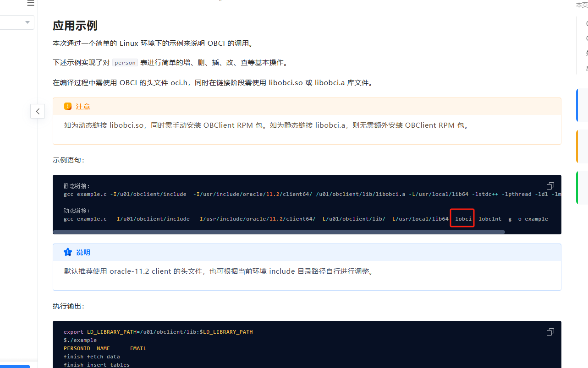
Task: Copy the compile command code block
Action: pos(550,186)
